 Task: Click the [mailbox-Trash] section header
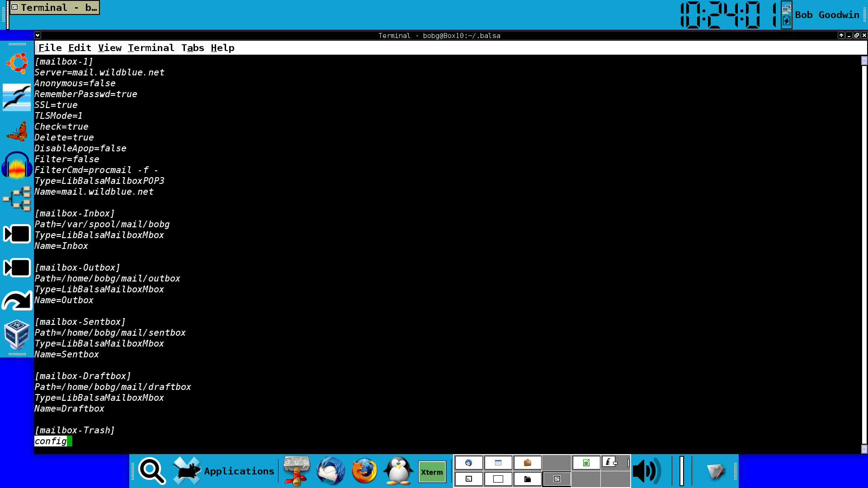click(x=75, y=430)
